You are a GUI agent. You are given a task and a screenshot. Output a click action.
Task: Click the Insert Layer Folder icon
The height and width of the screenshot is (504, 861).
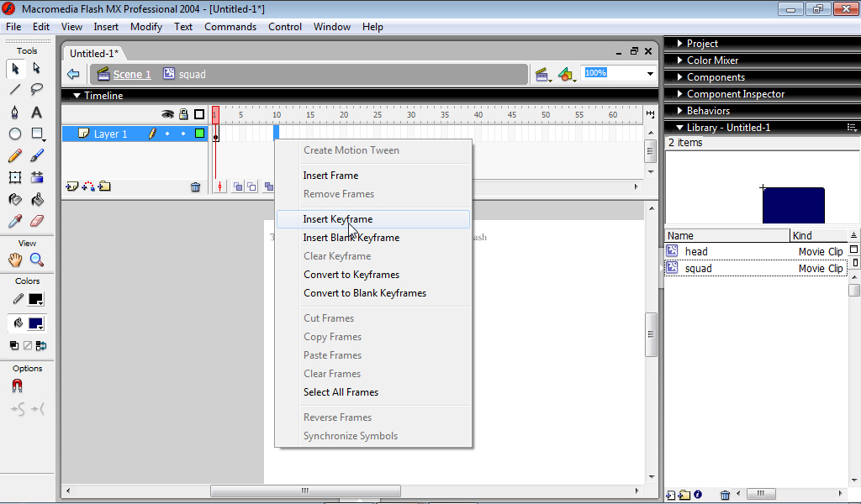coord(104,187)
